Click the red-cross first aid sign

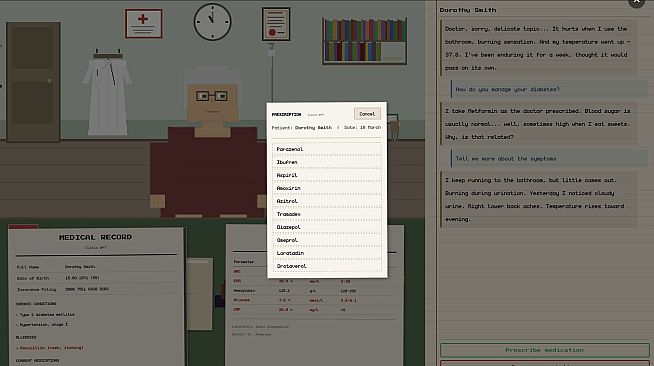click(x=143, y=23)
